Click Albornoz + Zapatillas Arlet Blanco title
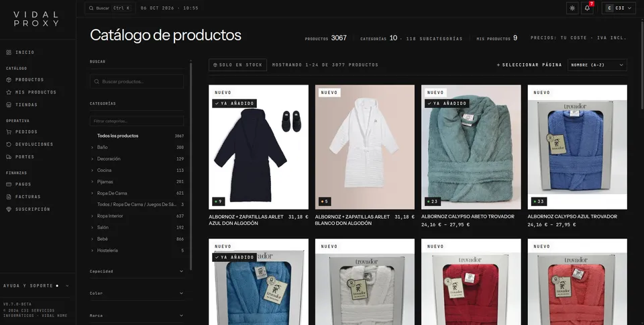Viewport: 644px width, 325px height. coord(352,220)
